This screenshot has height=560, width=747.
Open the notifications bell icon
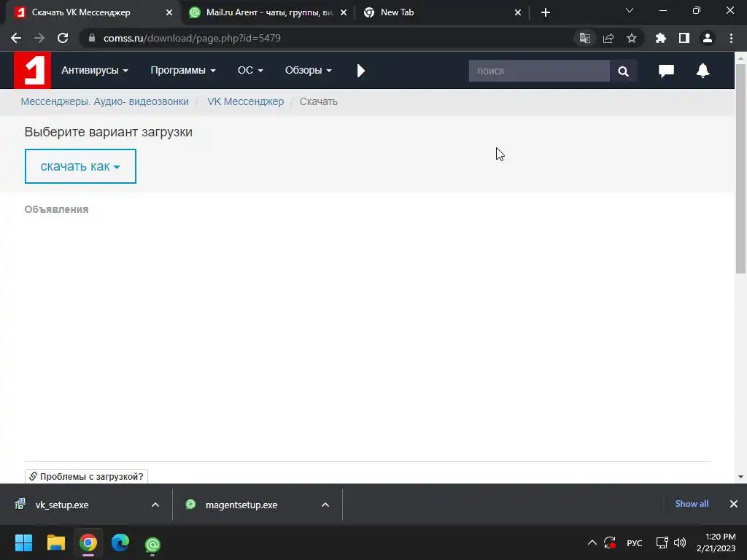point(703,71)
